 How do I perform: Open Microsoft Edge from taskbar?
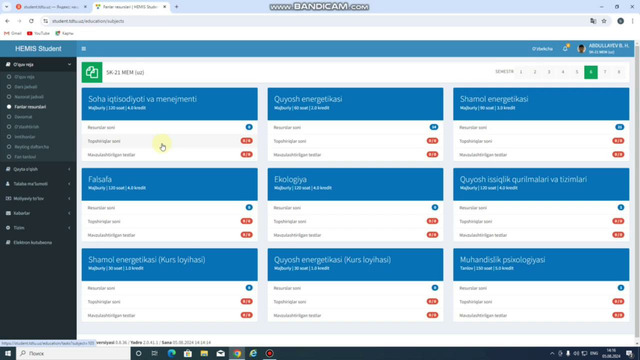171,353
